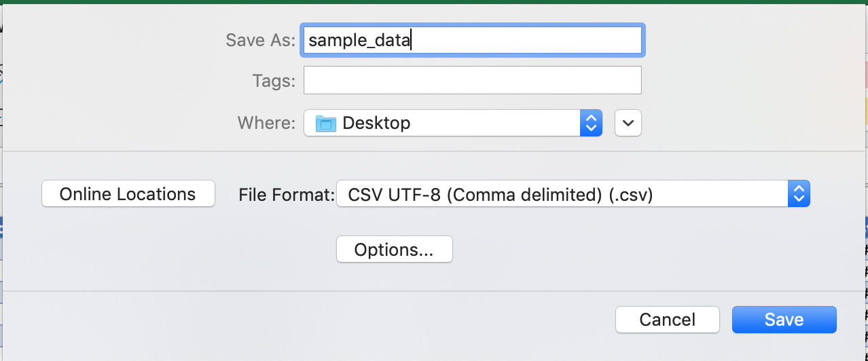Click the blue arrows on Where popup
The image size is (868, 361).
tap(591, 123)
